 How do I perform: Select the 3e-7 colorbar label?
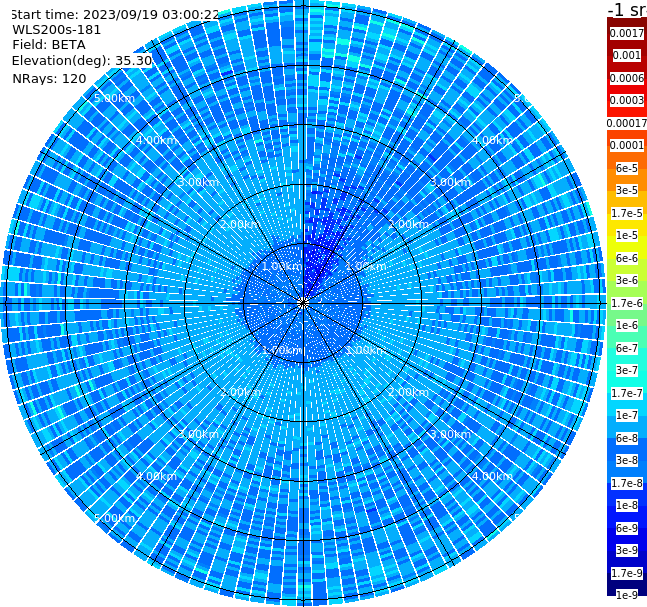pyautogui.click(x=627, y=370)
